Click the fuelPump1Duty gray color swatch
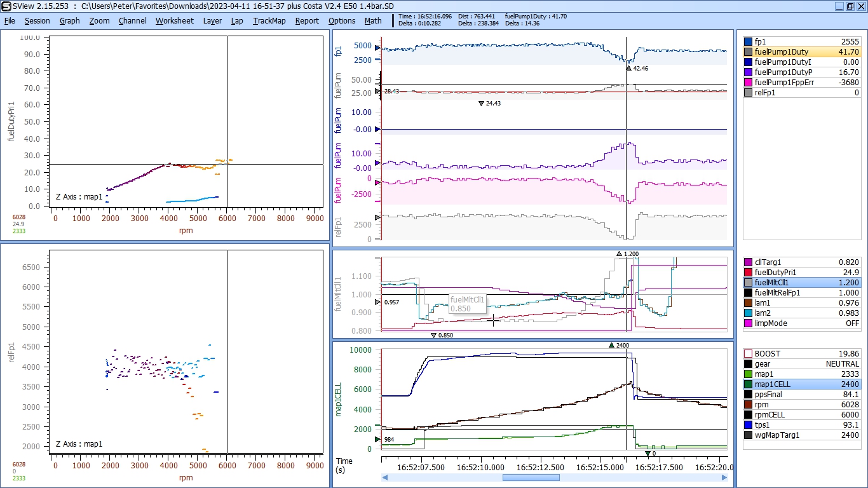868x488 pixels. pyautogui.click(x=748, y=52)
